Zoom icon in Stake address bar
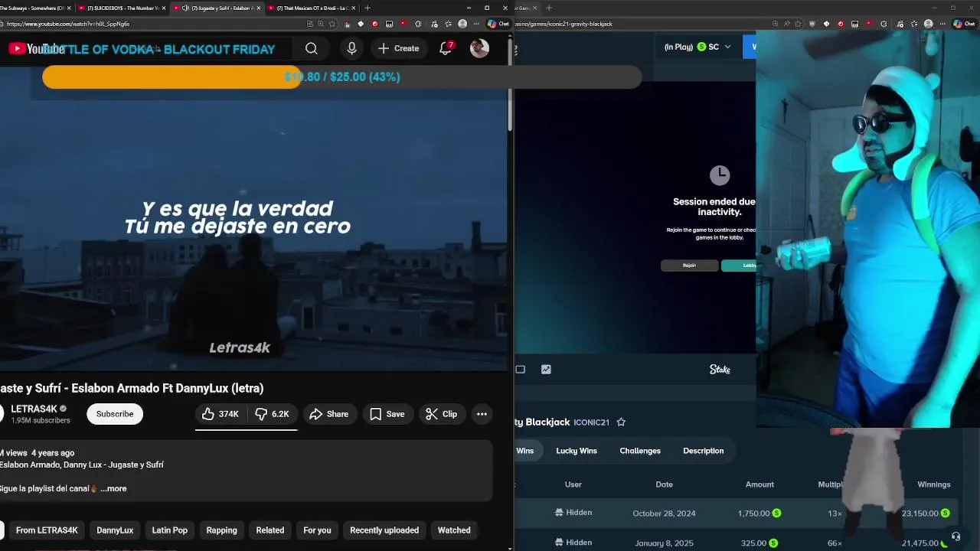The height and width of the screenshot is (551, 980). (776, 24)
